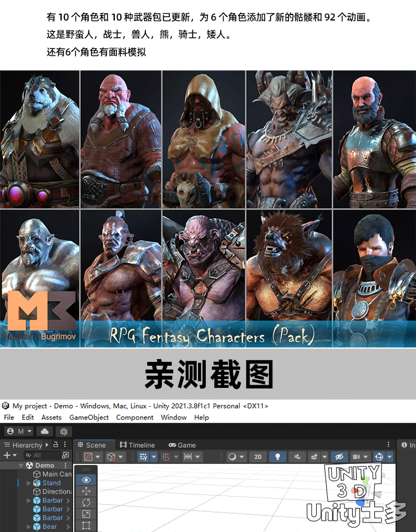Expand the Bear object in Hierarchy
The image size is (416, 532).
coord(28,526)
